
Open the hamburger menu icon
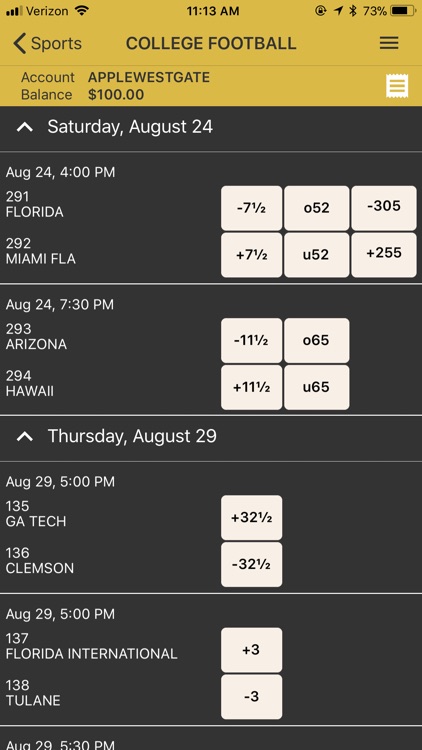(x=389, y=43)
